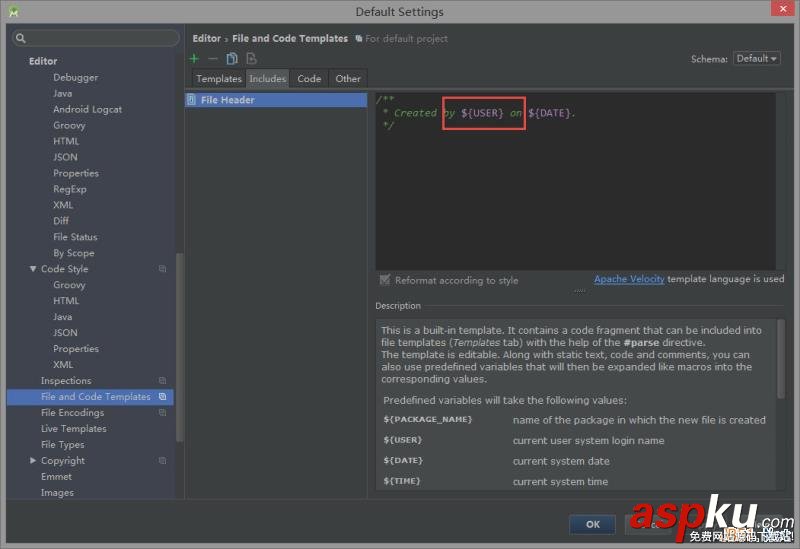The height and width of the screenshot is (549, 800).
Task: Switch to the Includes tab
Action: [267, 79]
